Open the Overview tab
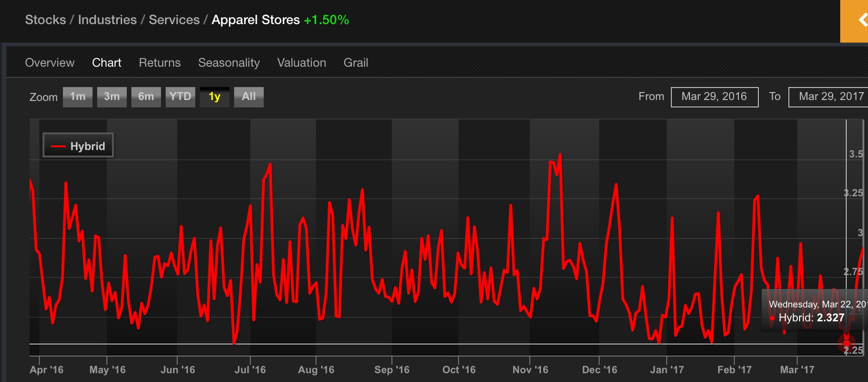The height and width of the screenshot is (382, 868). [50, 63]
